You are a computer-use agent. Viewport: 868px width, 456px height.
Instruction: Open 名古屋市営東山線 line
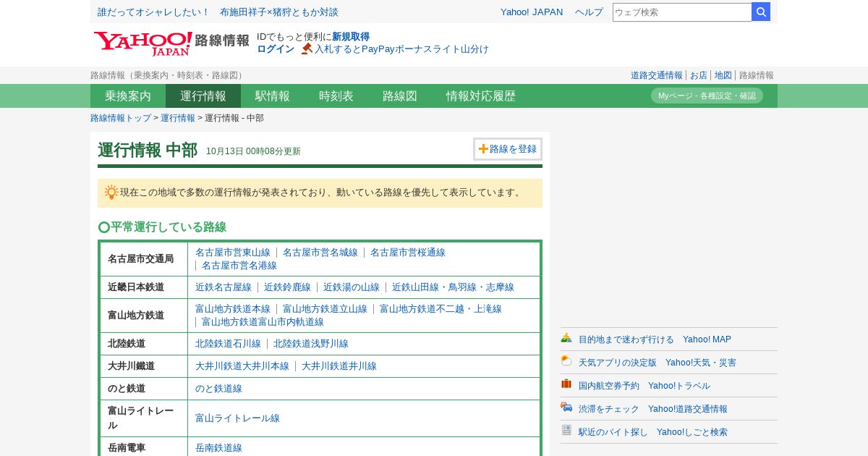tap(233, 253)
